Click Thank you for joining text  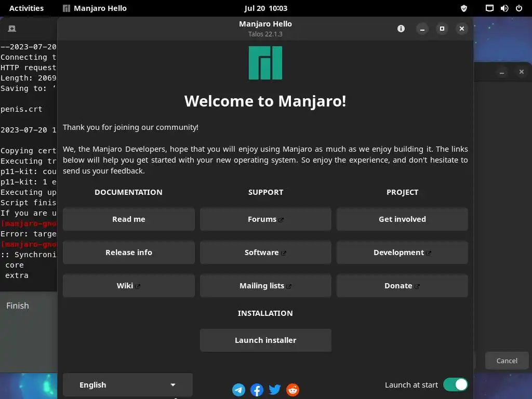(130, 127)
